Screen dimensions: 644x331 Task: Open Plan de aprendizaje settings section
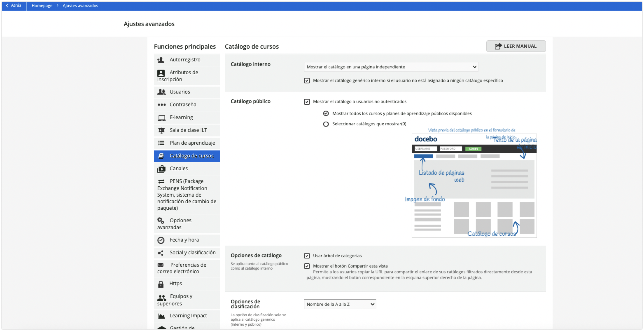[x=192, y=143]
